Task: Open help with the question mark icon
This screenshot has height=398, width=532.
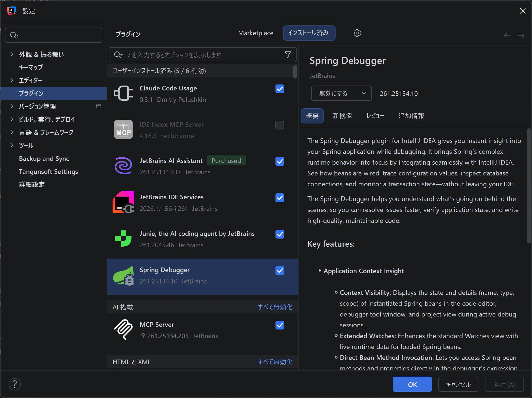Action: [x=15, y=384]
